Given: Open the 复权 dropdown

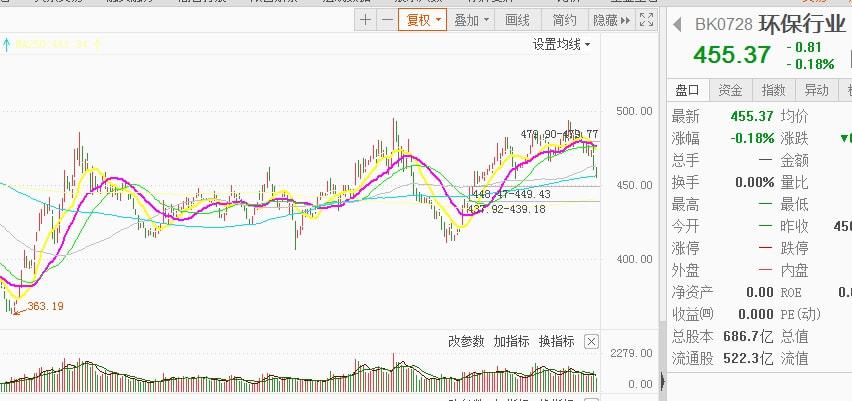Looking at the screenshot, I should [x=421, y=19].
